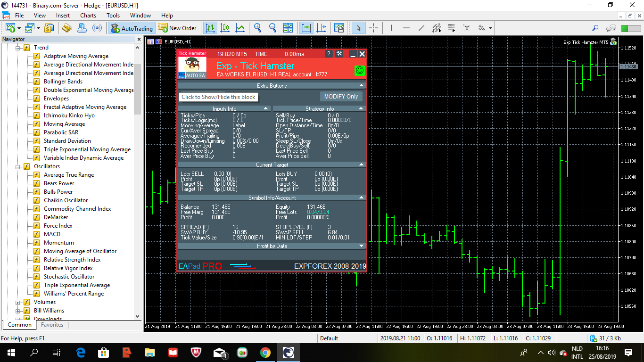Switch chart to bar chart mode
Viewport: 644px width, 362px height.
(210, 28)
